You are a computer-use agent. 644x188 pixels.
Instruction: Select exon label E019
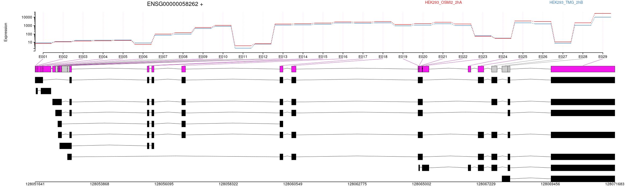403,57
